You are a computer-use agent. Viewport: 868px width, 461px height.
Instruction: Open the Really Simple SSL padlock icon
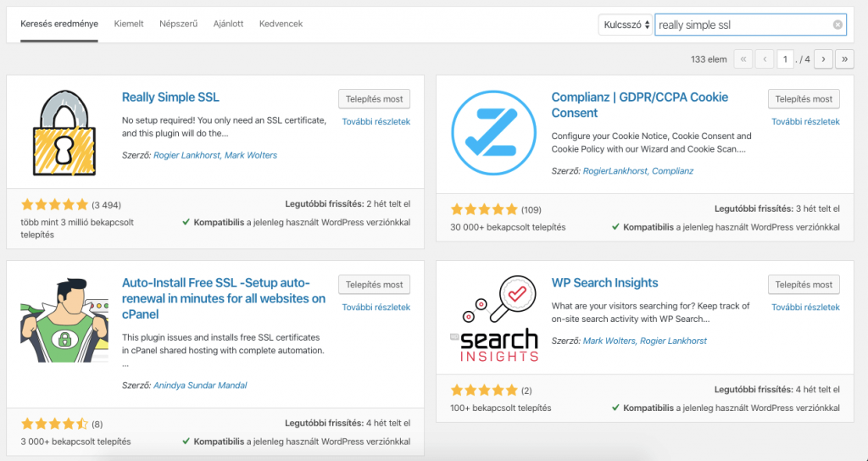pyautogui.click(x=64, y=133)
